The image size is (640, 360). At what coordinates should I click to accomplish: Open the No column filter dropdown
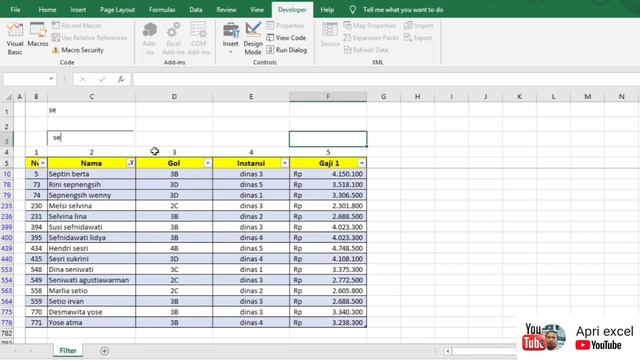coord(42,163)
